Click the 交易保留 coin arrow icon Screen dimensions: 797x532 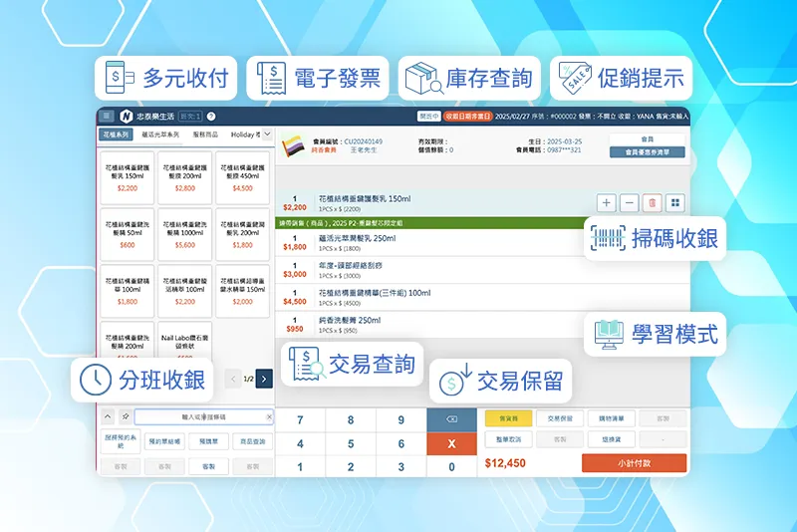coord(455,379)
